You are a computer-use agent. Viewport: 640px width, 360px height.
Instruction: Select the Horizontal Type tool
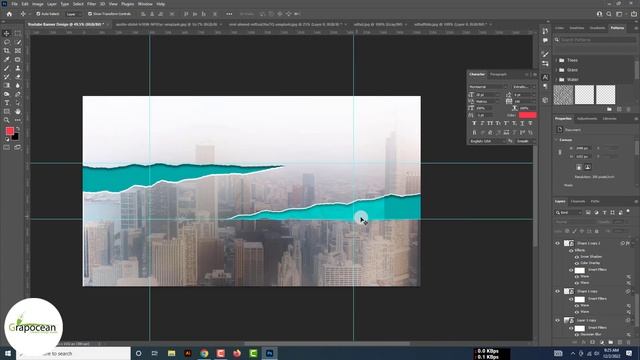7,103
